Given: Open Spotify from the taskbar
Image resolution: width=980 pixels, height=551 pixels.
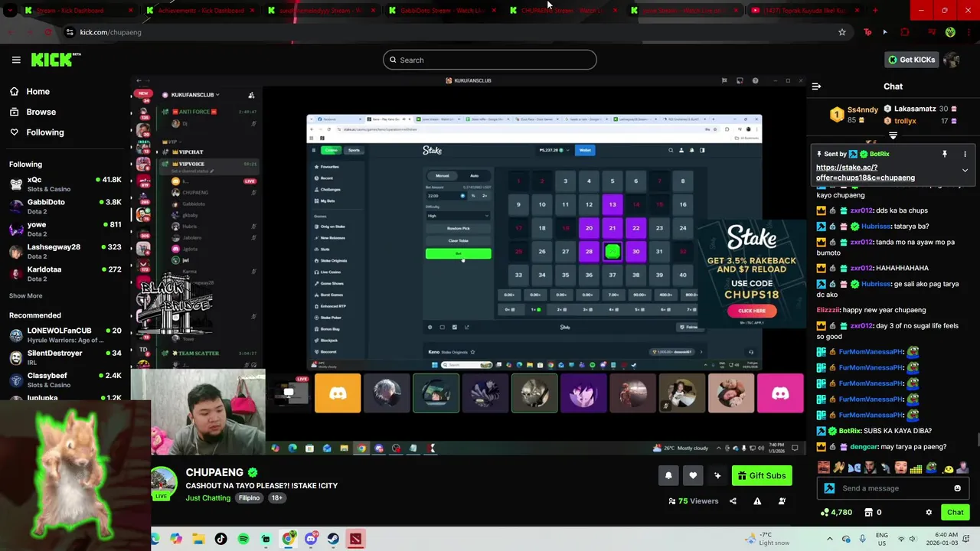Looking at the screenshot, I should 243,540.
